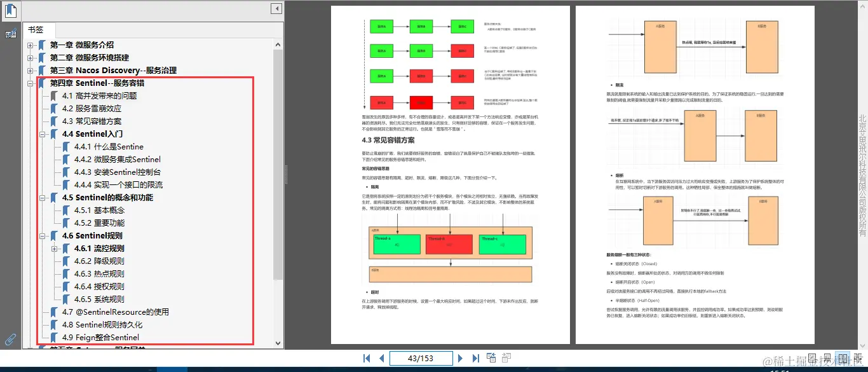This screenshot has width=868, height=372.
Task: Open bookmark 4.5.2 重要功能
Action: click(99, 223)
